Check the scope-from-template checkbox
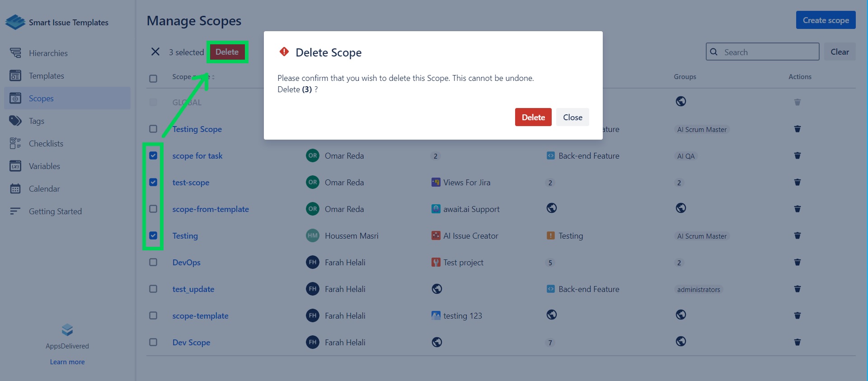The image size is (868, 381). coord(153,209)
